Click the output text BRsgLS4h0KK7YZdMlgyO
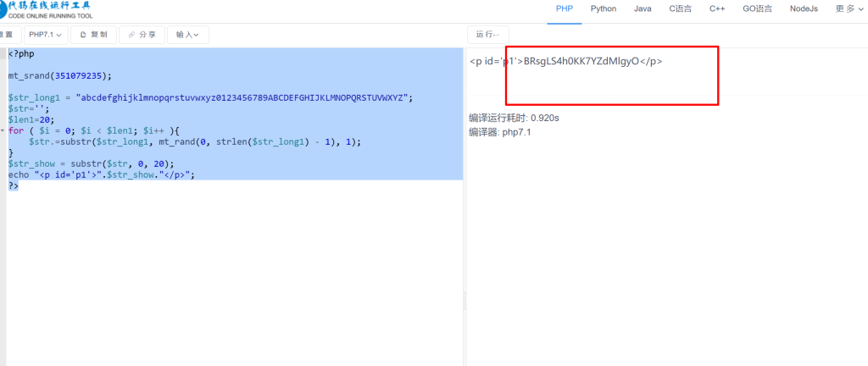This screenshot has height=366, width=868. tap(581, 61)
